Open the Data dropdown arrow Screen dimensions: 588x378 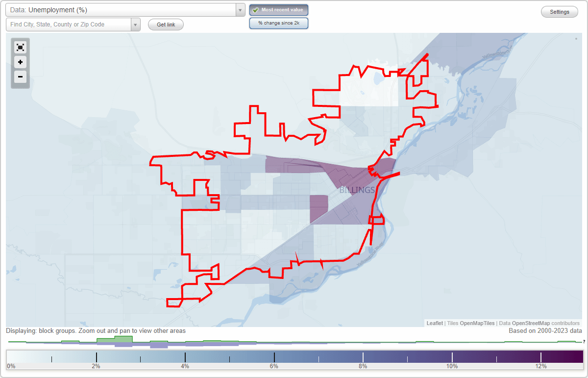pos(240,10)
